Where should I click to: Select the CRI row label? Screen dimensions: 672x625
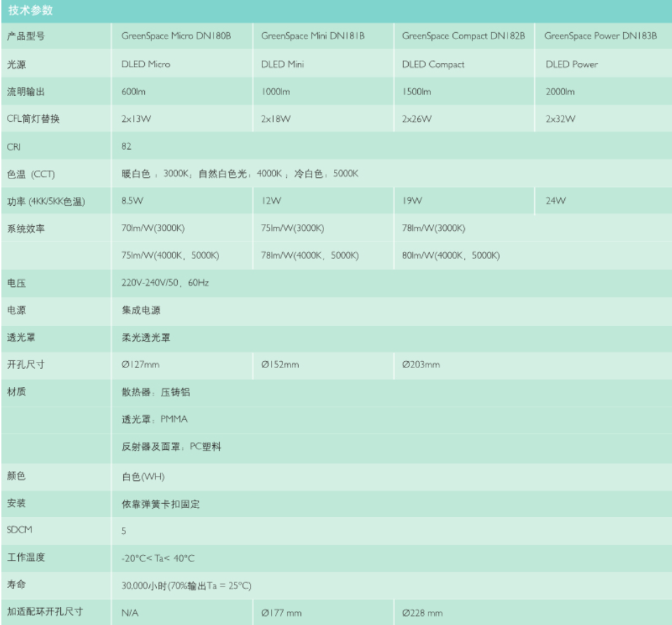click(14, 147)
